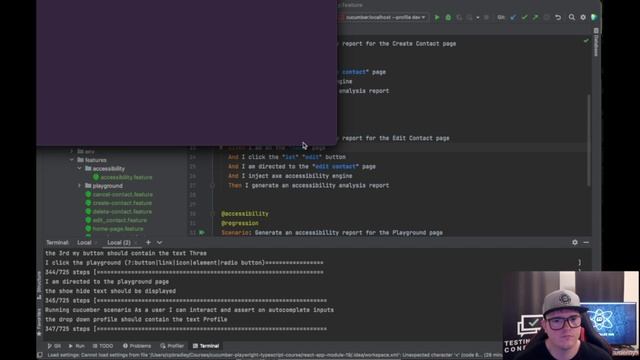Open terminal panel settings gear

point(575,242)
